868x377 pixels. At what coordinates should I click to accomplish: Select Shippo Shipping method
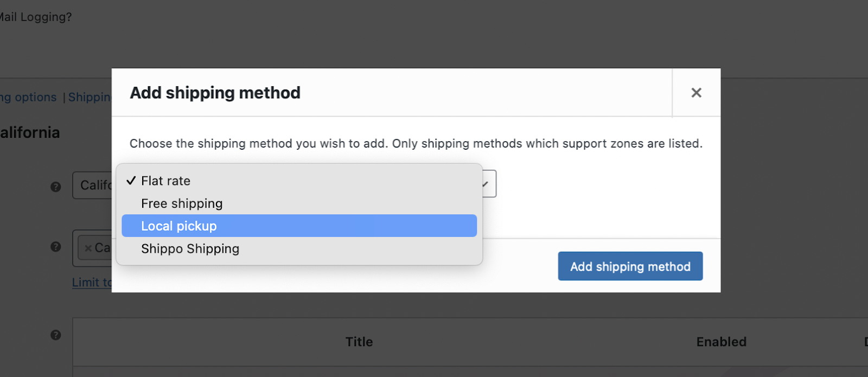click(x=190, y=249)
